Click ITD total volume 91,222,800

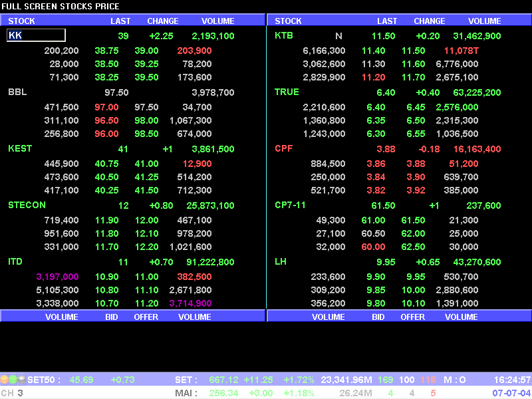210,262
